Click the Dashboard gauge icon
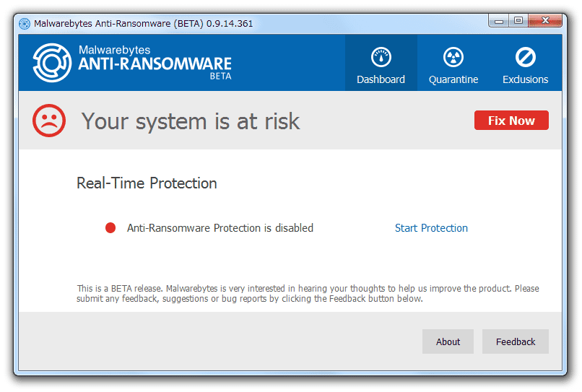 coord(381,57)
